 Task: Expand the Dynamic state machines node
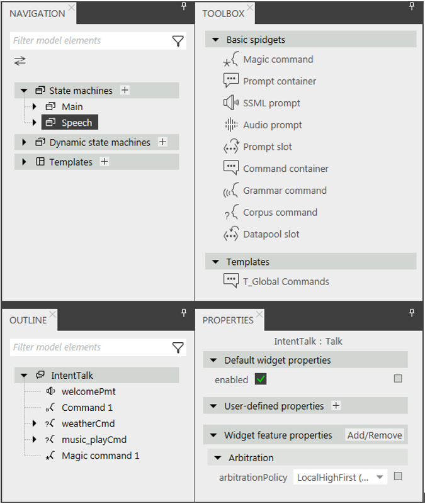pos(24,142)
